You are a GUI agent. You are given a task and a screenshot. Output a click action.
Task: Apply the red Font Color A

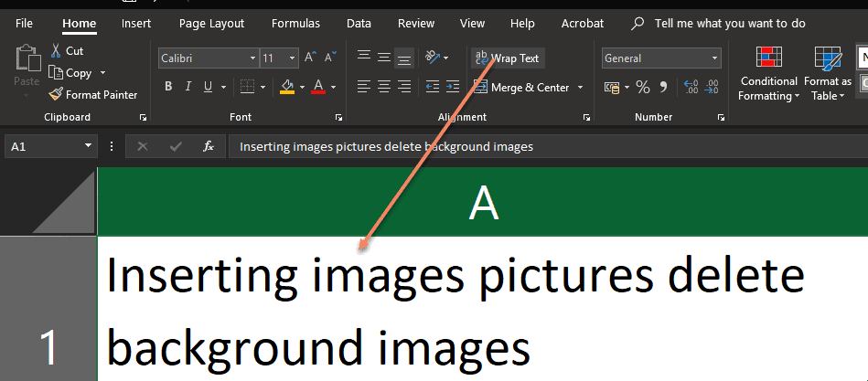[x=318, y=87]
